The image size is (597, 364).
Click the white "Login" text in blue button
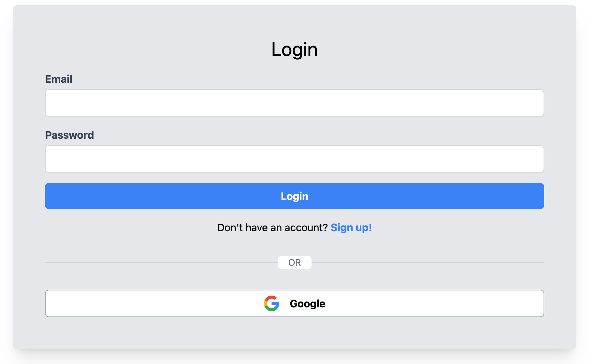294,196
